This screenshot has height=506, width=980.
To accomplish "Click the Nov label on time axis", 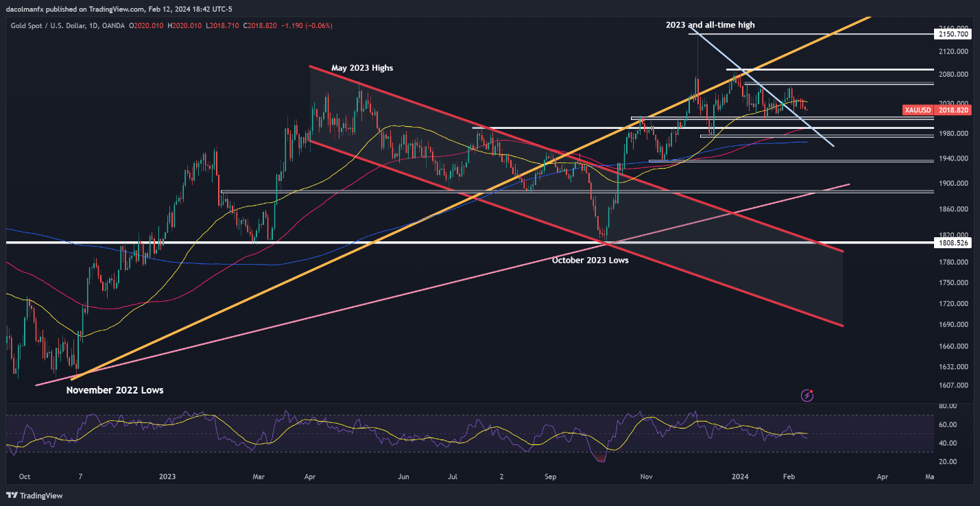I will click(645, 475).
